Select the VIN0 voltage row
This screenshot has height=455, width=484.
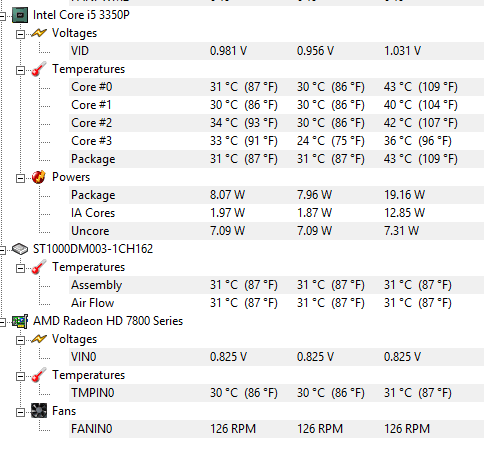(x=276, y=357)
